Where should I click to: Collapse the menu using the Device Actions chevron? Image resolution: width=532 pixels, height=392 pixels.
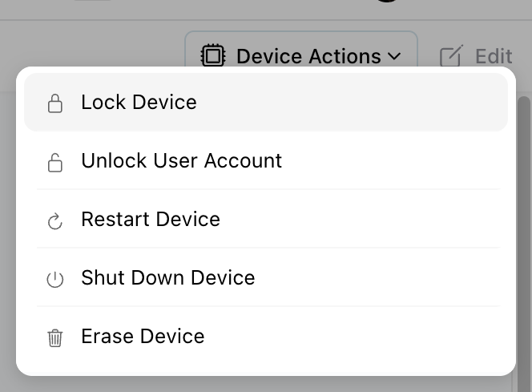click(x=394, y=56)
